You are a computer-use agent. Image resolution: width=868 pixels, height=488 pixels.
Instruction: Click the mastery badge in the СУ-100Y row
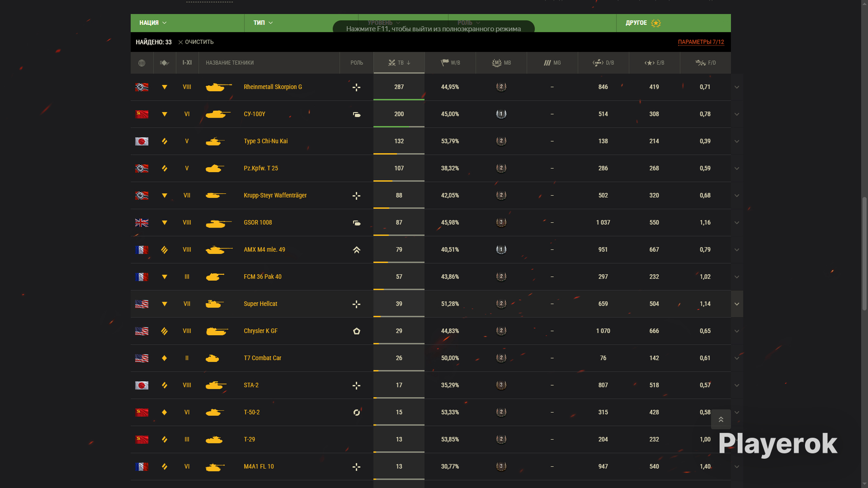(x=501, y=114)
